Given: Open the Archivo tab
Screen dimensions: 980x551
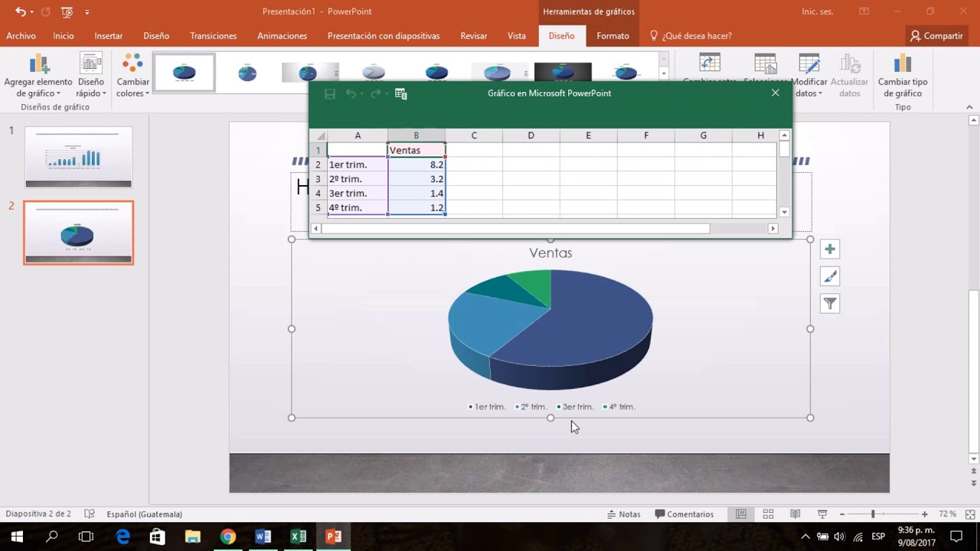Looking at the screenshot, I should 21,36.
